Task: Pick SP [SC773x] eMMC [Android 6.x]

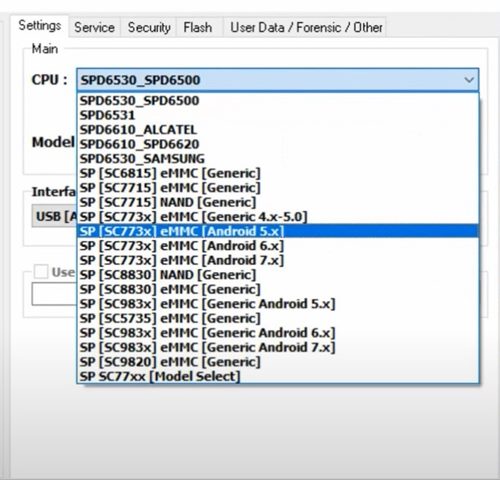Action: 278,246
